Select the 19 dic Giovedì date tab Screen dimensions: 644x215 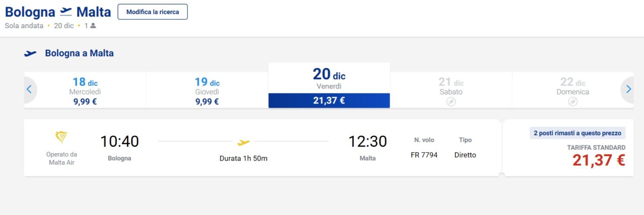[x=207, y=90]
